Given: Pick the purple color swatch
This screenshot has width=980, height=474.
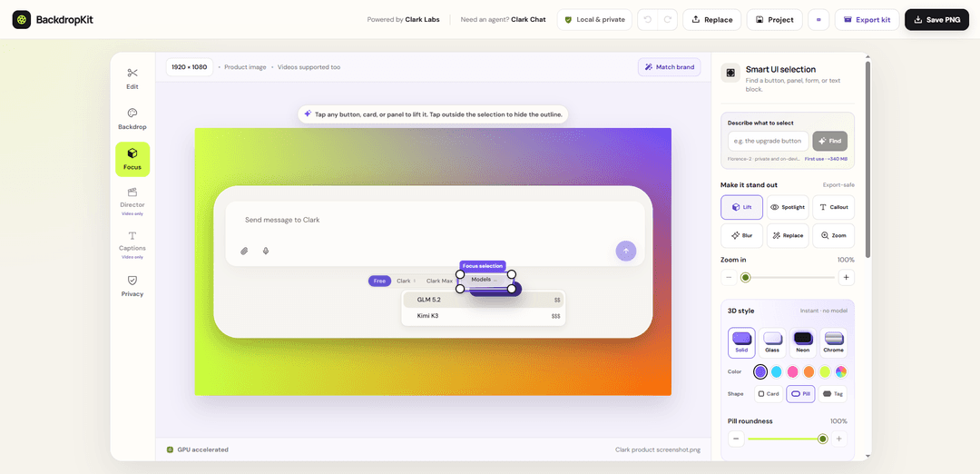Looking at the screenshot, I should (x=760, y=372).
